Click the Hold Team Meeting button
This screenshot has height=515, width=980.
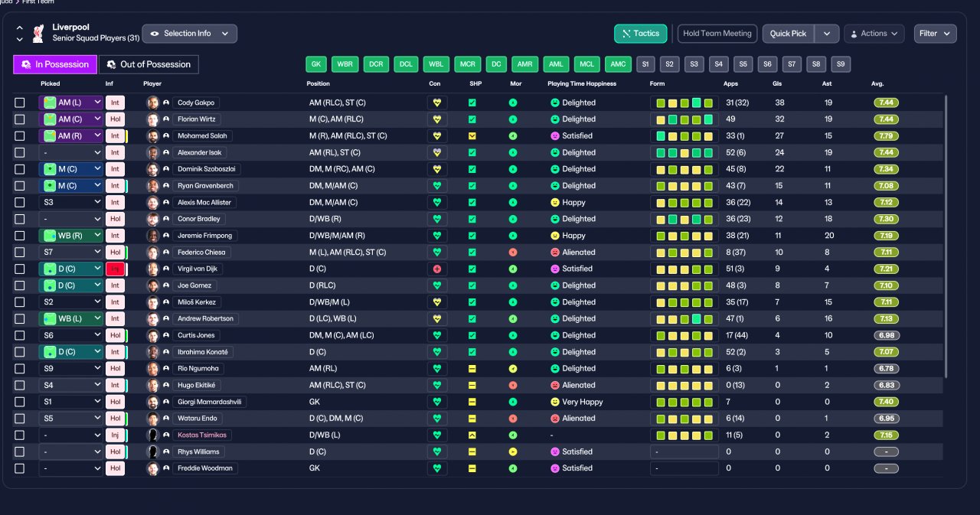click(717, 34)
